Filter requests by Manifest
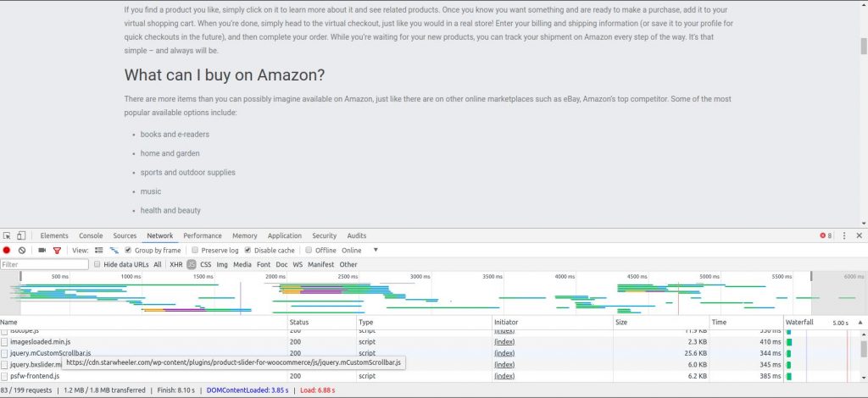The height and width of the screenshot is (398, 868). [321, 265]
